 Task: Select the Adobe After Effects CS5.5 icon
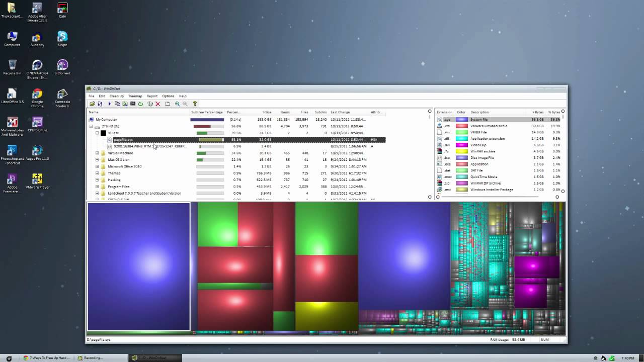coord(37,13)
